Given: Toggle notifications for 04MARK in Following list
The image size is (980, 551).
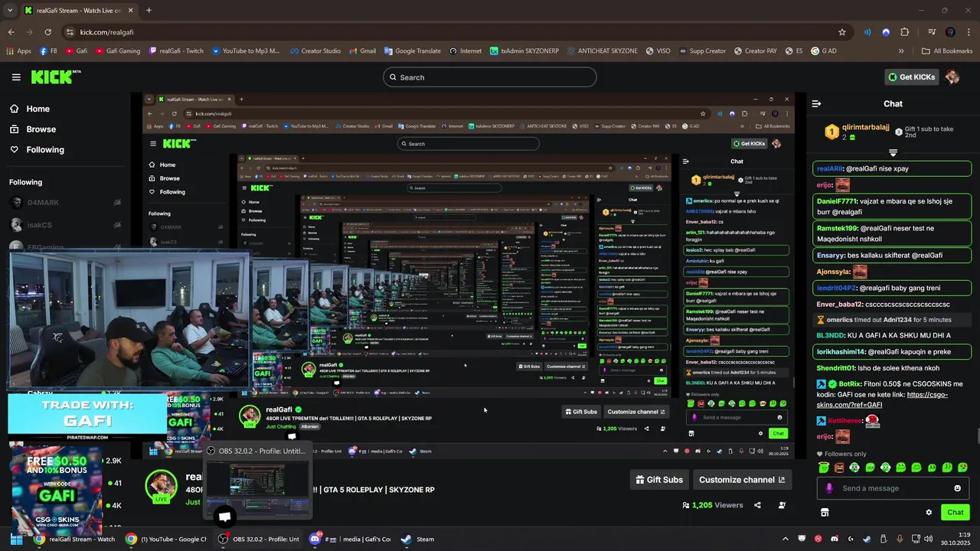Looking at the screenshot, I should [x=117, y=203].
